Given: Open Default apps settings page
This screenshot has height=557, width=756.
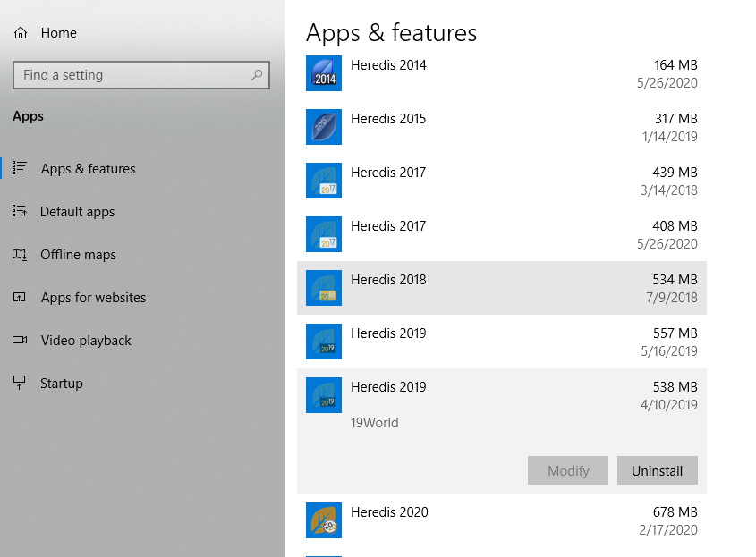Looking at the screenshot, I should click(77, 212).
